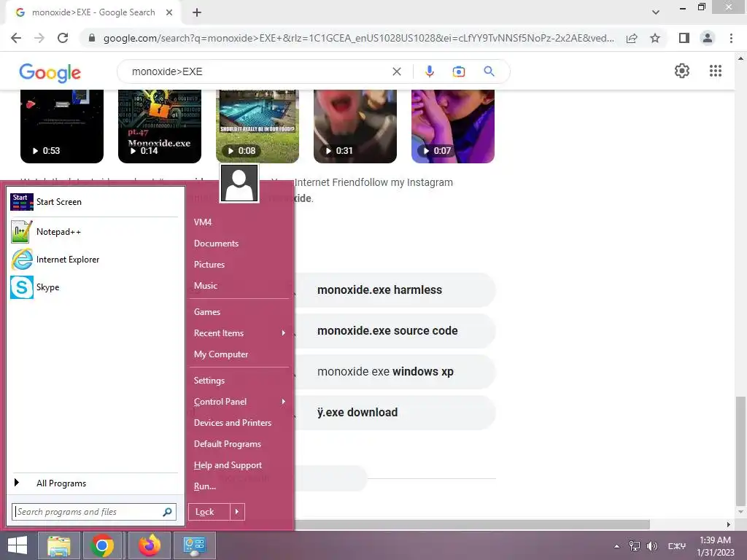This screenshot has height=560, width=747.
Task: Open the taskbar clock and date
Action: [x=715, y=546]
